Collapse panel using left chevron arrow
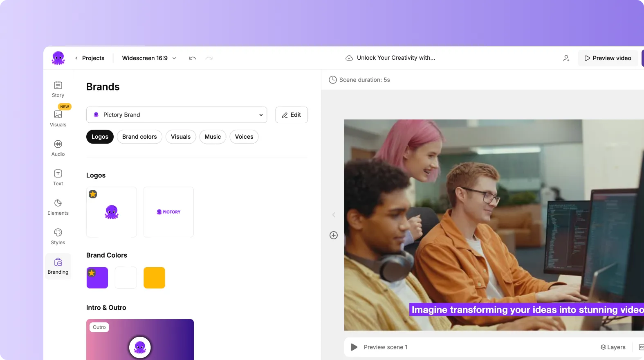The height and width of the screenshot is (360, 644). [x=334, y=215]
